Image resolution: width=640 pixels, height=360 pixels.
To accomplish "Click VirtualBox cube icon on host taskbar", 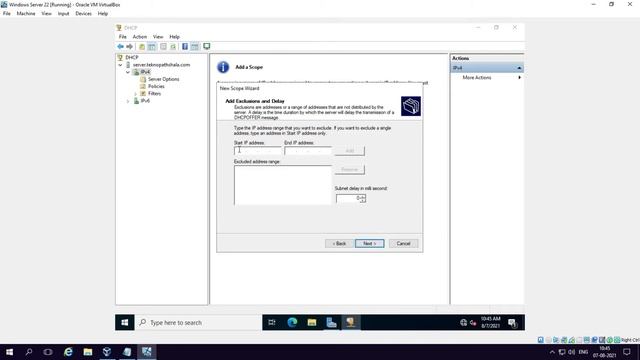I will pos(107,352).
